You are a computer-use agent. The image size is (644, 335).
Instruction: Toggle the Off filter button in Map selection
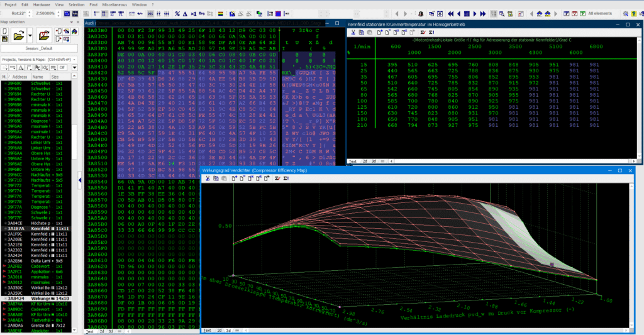tap(61, 69)
